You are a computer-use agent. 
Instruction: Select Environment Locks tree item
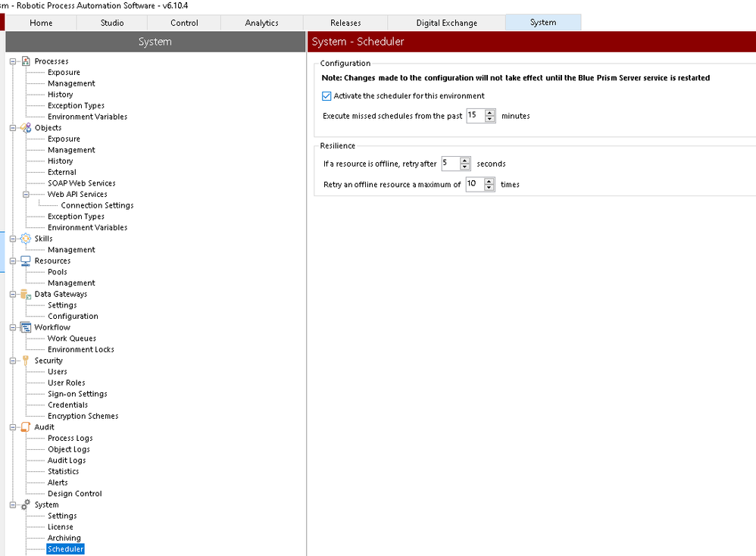[x=80, y=350]
